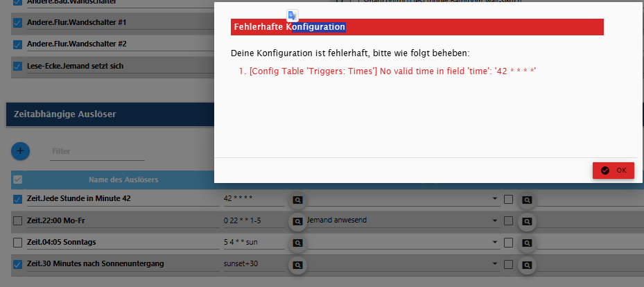Enable the Zeit.04:05 Sonntags checkbox

point(17,243)
